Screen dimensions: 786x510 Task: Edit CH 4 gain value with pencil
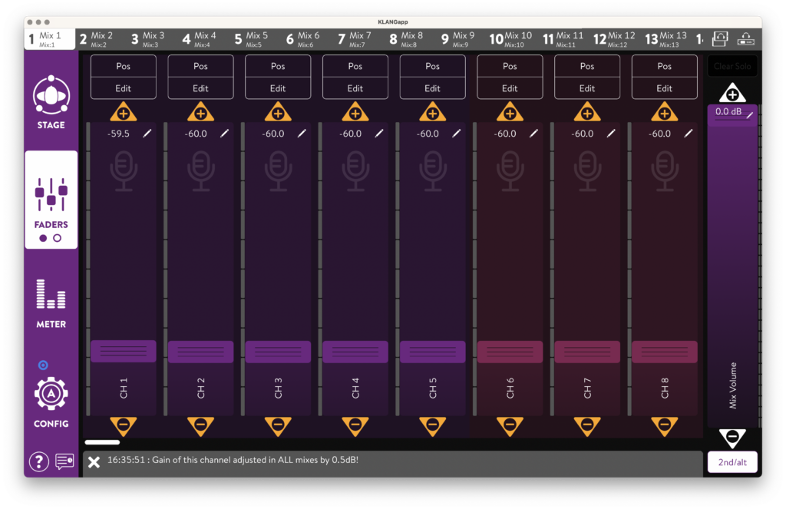(x=379, y=133)
